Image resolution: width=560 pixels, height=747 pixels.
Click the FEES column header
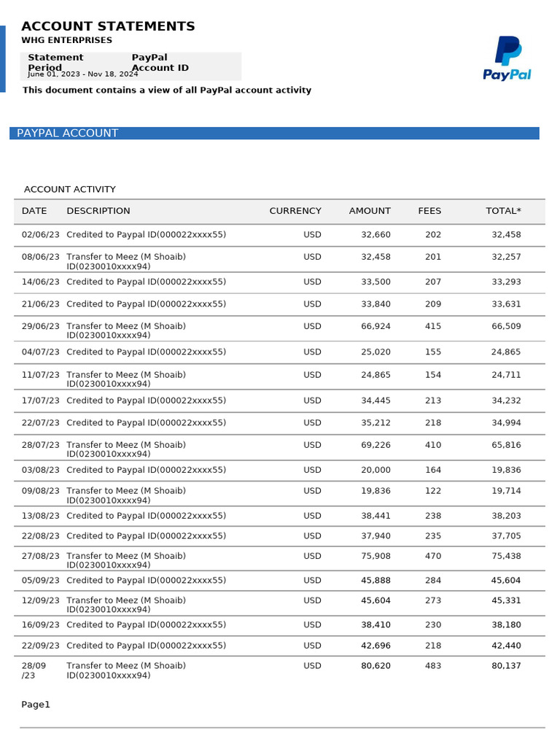(x=429, y=211)
